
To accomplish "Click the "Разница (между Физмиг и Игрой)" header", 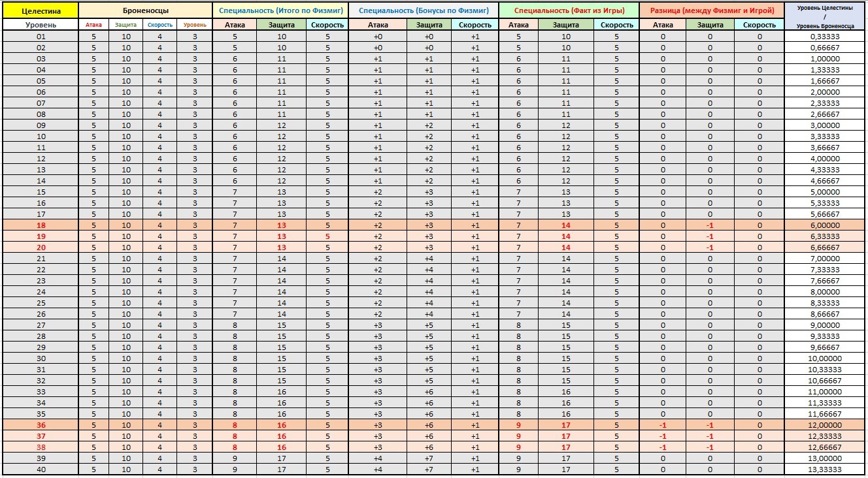I will (x=712, y=10).
